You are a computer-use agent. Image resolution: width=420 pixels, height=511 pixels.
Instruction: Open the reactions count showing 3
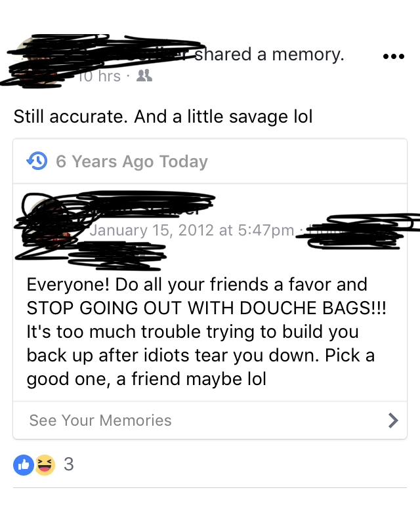[68, 464]
